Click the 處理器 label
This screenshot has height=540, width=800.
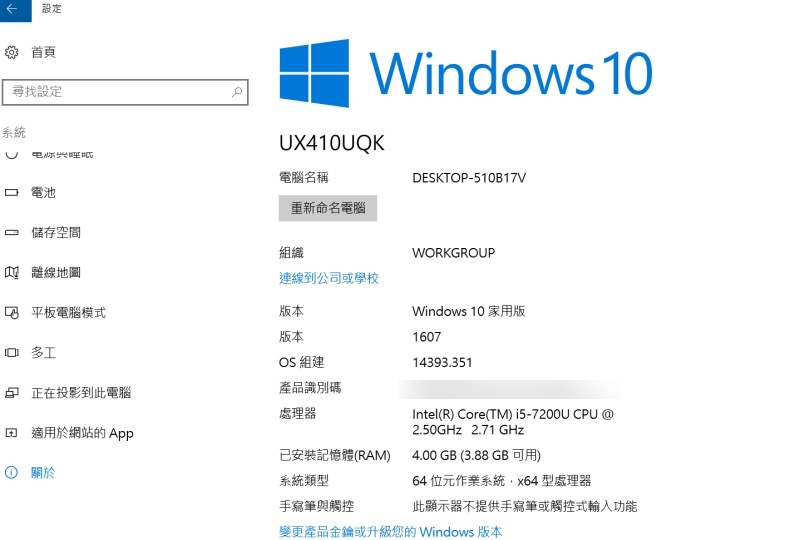(297, 413)
